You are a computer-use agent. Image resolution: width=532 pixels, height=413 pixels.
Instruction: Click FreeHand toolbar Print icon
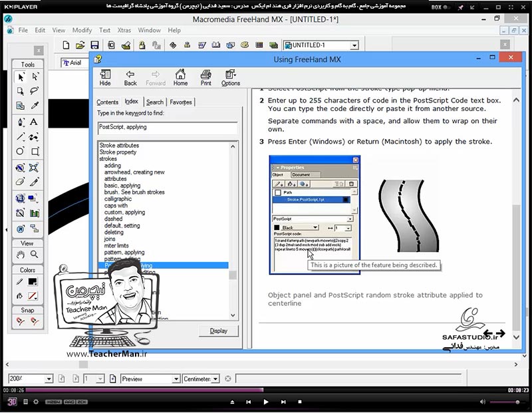pos(126,45)
